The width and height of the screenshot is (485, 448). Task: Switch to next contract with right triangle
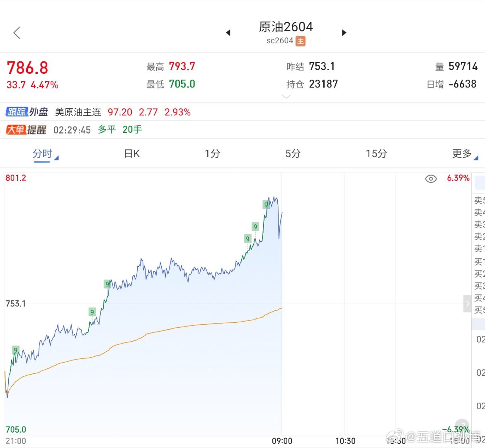[344, 33]
